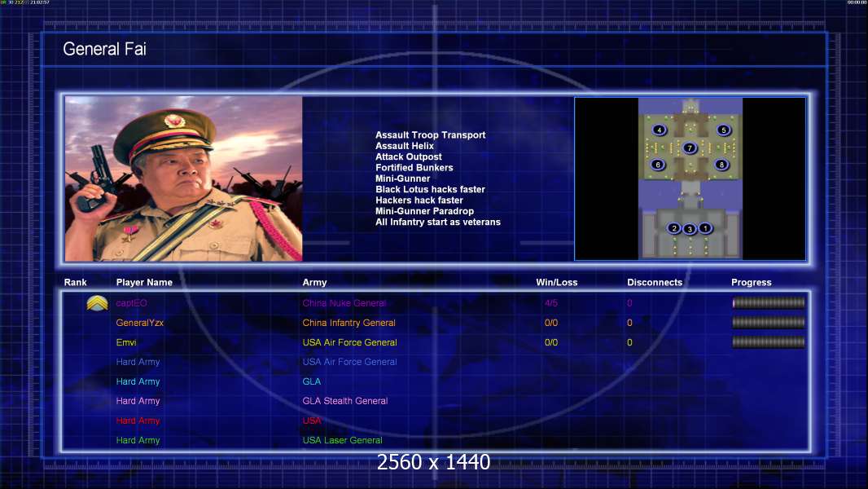
Task: Select player name GeneralYzx
Action: coord(139,323)
